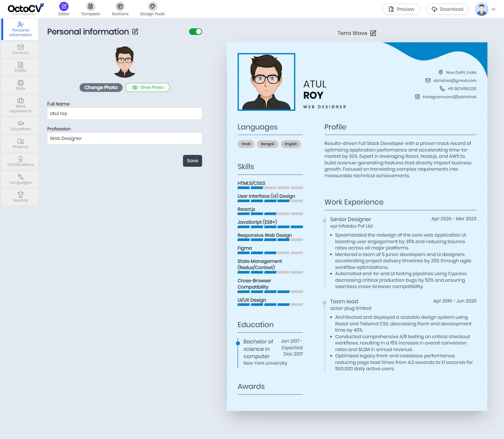
Task: Go to the Skills section
Action: point(20,85)
